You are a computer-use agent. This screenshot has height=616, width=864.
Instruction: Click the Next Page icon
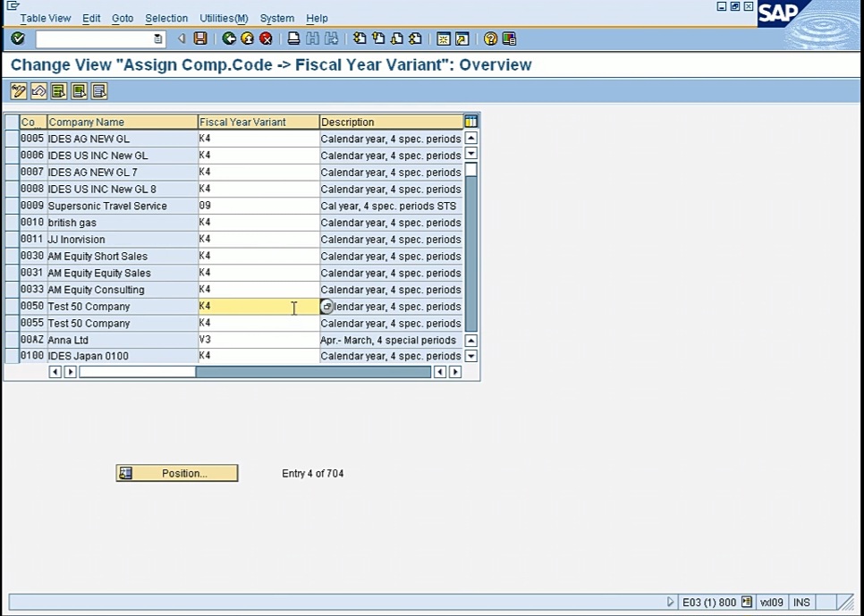[x=397, y=38]
